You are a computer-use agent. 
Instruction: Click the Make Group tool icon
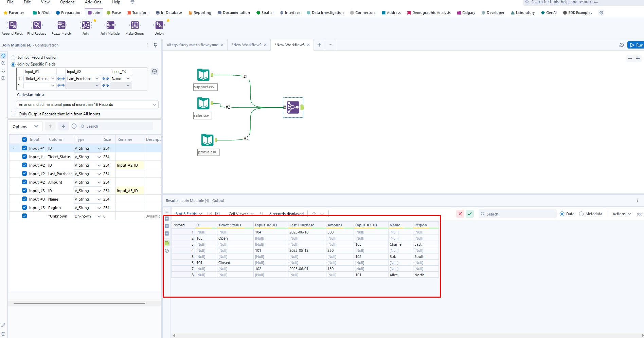pos(135,25)
